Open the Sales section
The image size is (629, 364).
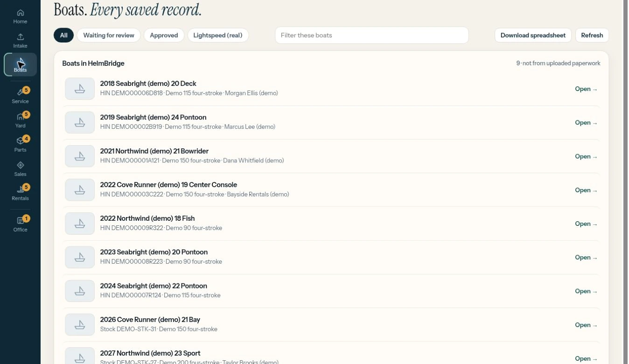tap(20, 168)
